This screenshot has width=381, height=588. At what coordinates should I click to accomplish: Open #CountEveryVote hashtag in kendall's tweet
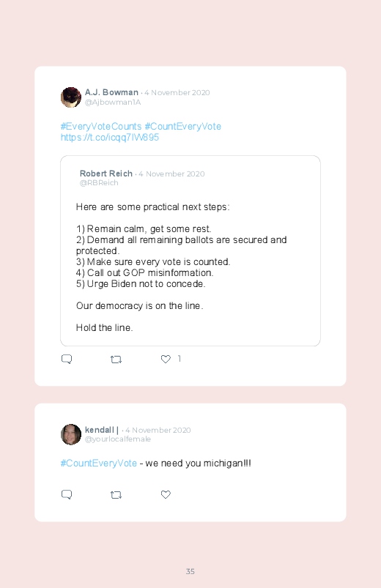pos(99,463)
